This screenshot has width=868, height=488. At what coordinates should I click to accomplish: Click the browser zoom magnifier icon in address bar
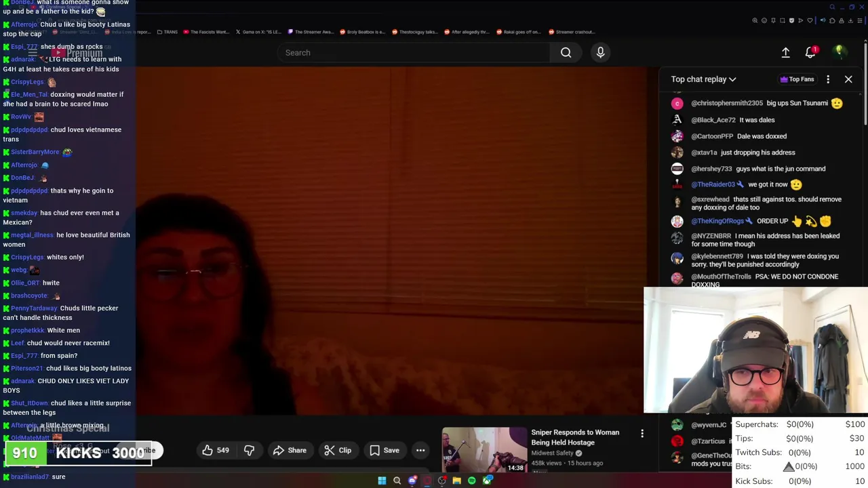[x=755, y=20]
